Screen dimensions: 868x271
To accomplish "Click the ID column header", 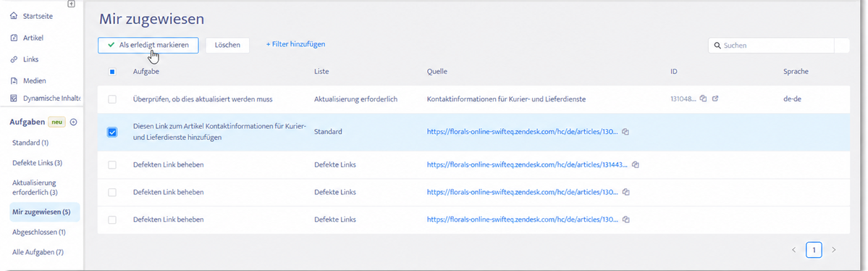I will (x=674, y=72).
